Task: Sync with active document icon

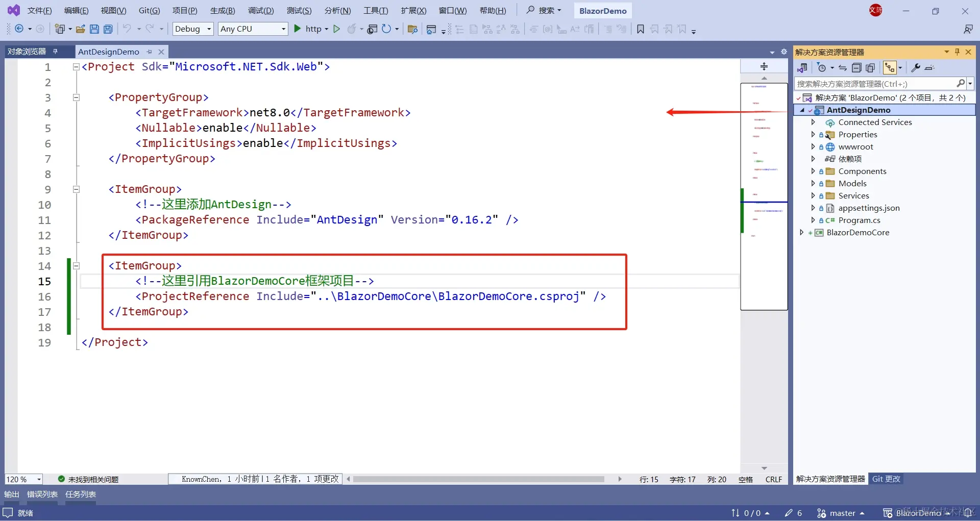Action: click(843, 68)
